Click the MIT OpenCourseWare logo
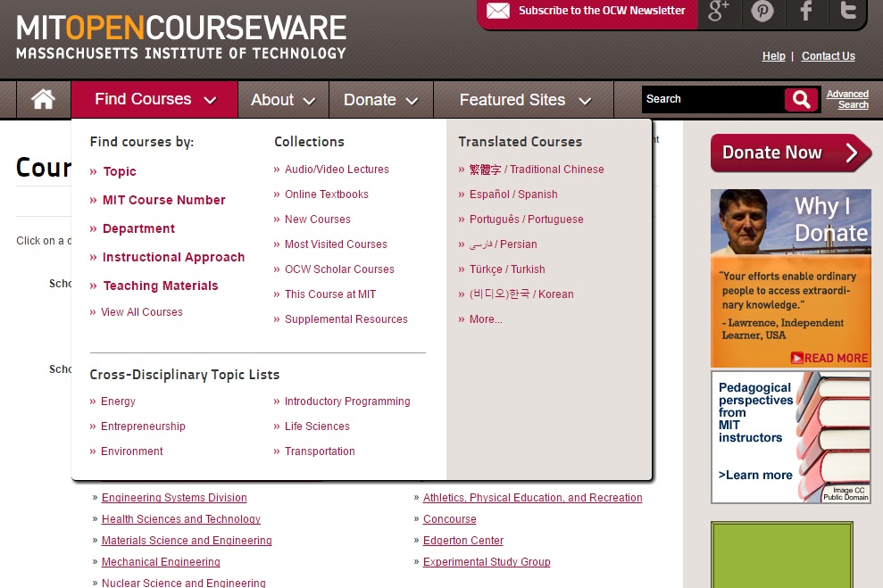This screenshot has width=883, height=588. tap(181, 37)
